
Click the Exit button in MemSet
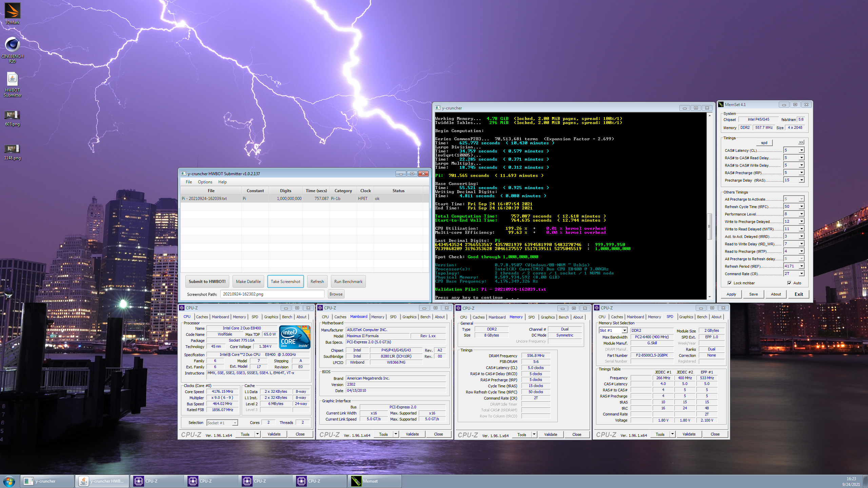point(798,294)
